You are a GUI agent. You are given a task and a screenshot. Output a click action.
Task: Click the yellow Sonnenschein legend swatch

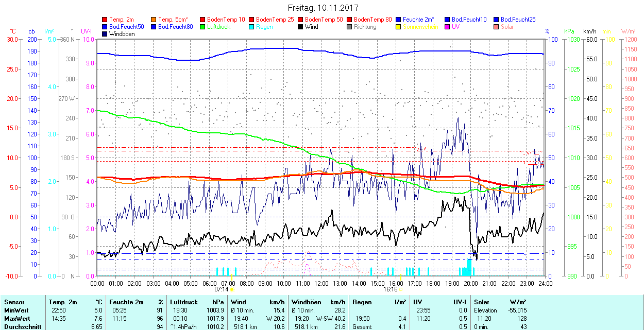coord(399,27)
